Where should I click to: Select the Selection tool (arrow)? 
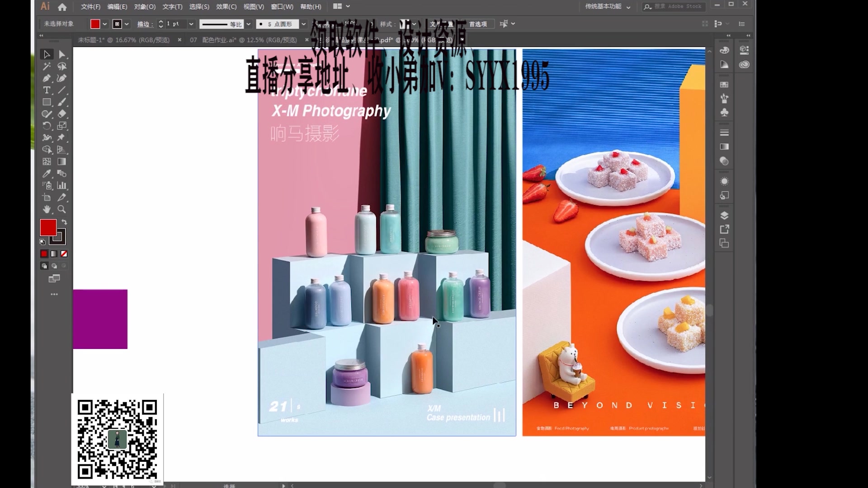point(47,54)
